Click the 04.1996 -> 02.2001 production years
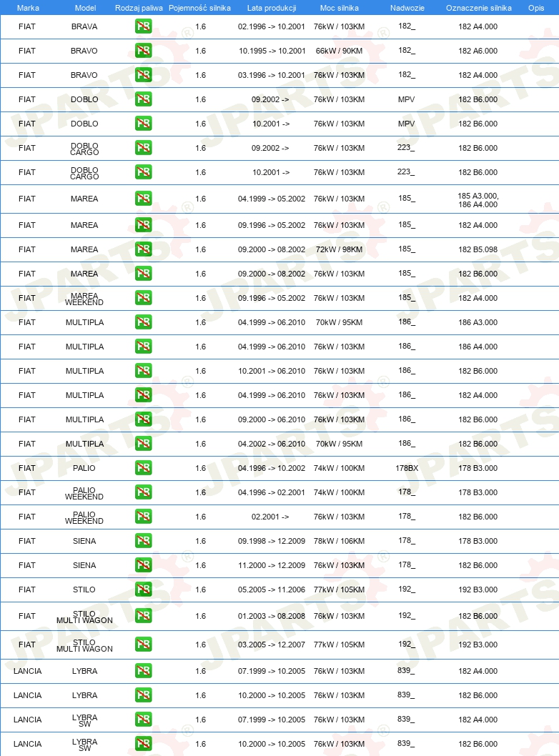 tap(272, 492)
